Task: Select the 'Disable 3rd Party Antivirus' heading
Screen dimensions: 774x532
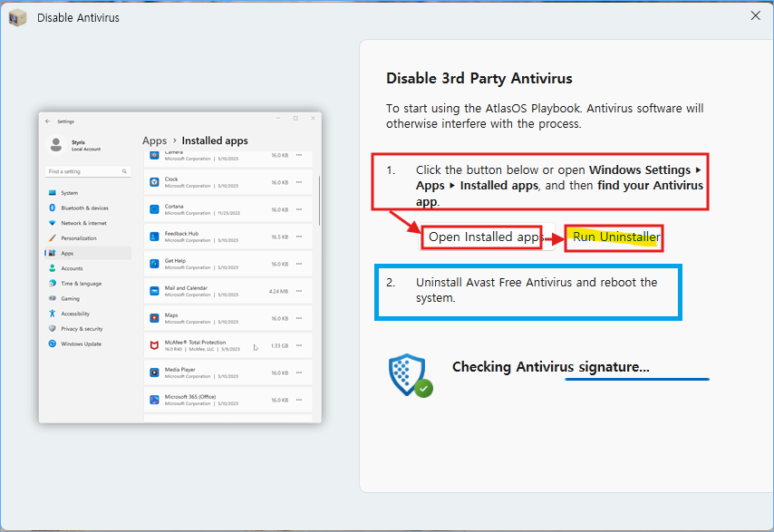Action: click(479, 78)
